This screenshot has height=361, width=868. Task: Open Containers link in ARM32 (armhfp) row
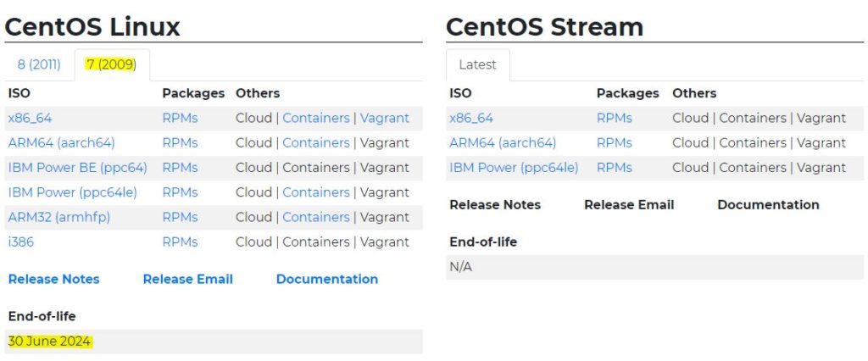(x=315, y=217)
